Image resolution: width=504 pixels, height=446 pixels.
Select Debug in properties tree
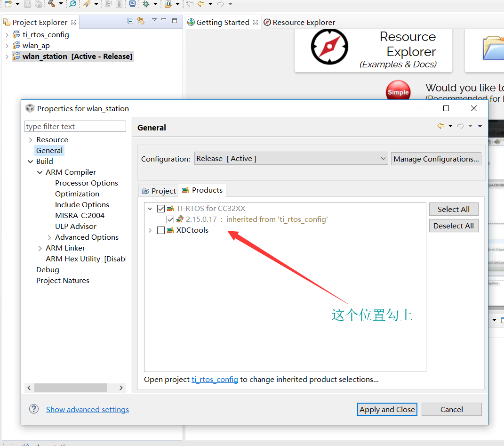[48, 270]
